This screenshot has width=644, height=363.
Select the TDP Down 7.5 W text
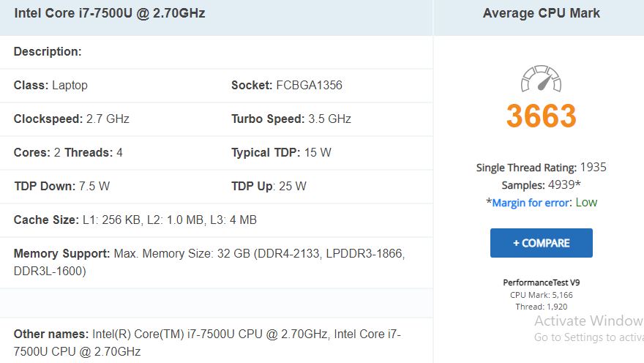coord(62,186)
